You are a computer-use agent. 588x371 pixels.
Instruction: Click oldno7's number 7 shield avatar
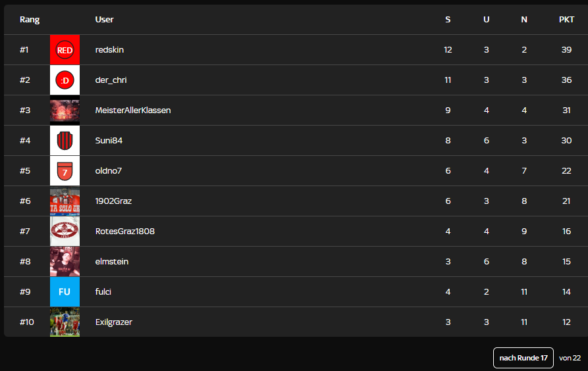pos(65,171)
